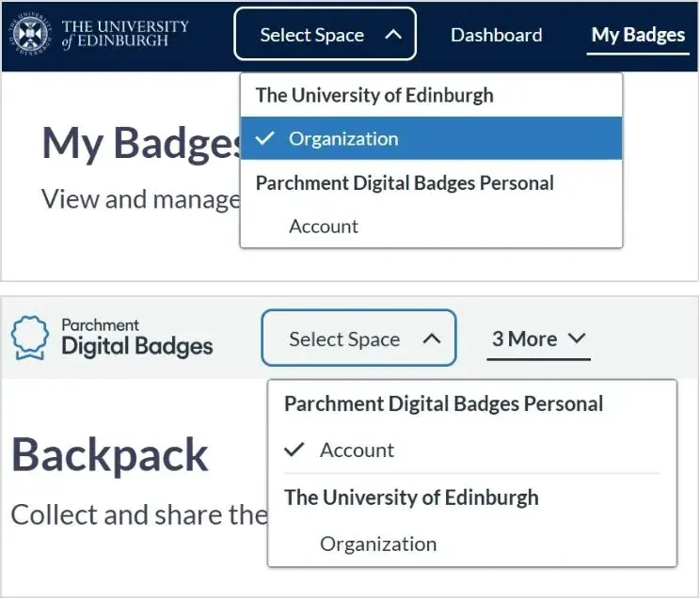Image resolution: width=700 pixels, height=599 pixels.
Task: Select the highlighted Organization option in upper dropdown
Action: (x=431, y=138)
